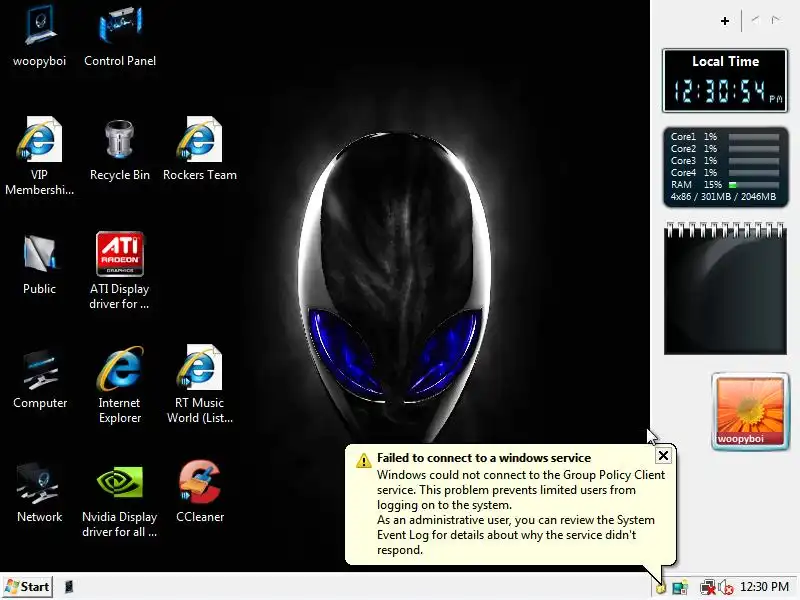Image resolution: width=800 pixels, height=600 pixels.
Task: Go to previous sidebar gadget page arrow
Action: coord(756,20)
